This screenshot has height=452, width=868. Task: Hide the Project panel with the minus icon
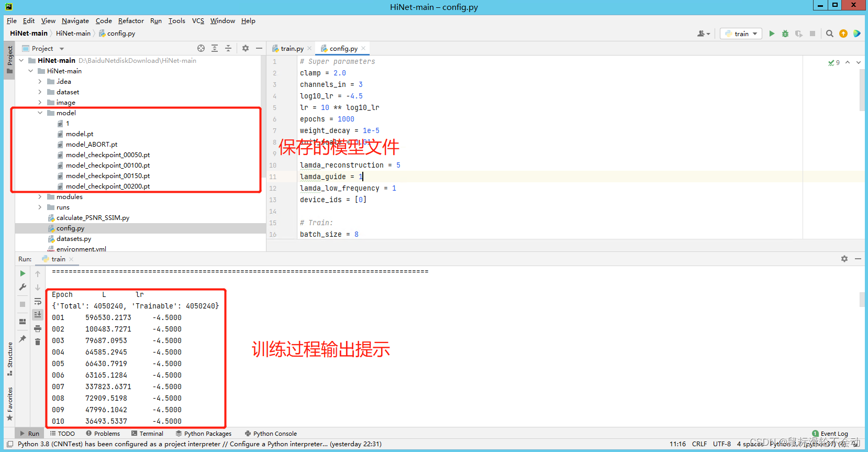[x=259, y=48]
